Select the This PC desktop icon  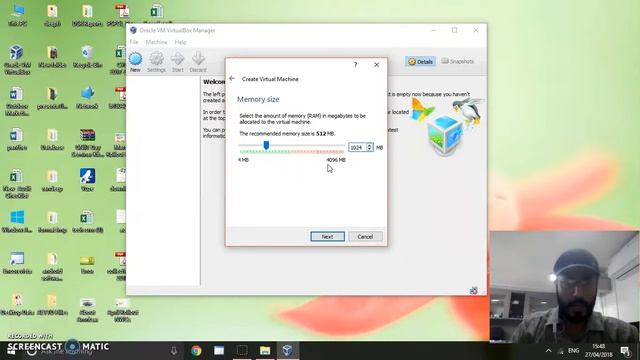tap(17, 16)
